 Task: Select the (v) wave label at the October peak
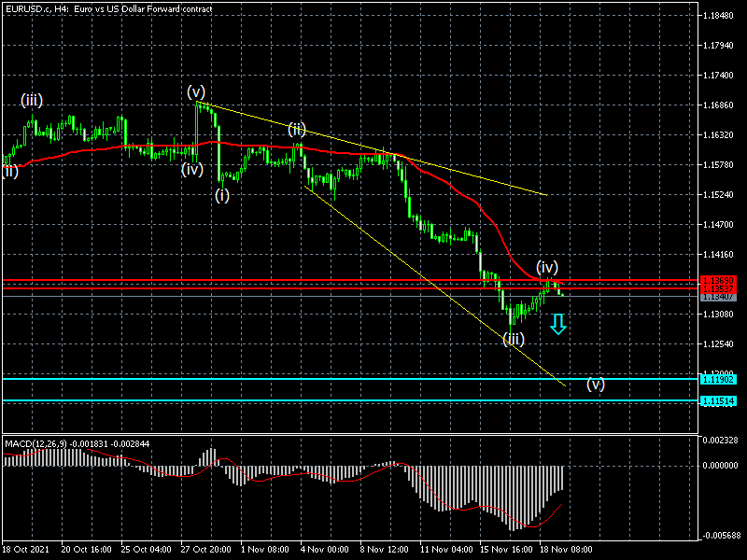195,91
